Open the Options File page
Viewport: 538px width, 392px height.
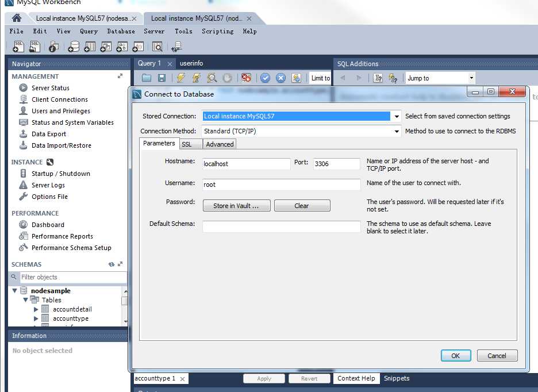pos(49,197)
